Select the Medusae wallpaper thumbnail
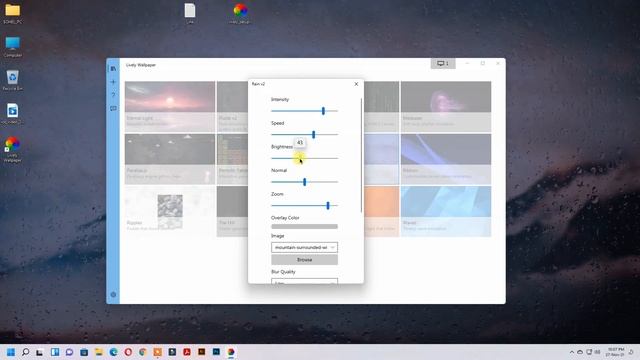The height and width of the screenshot is (360, 640). click(x=446, y=106)
